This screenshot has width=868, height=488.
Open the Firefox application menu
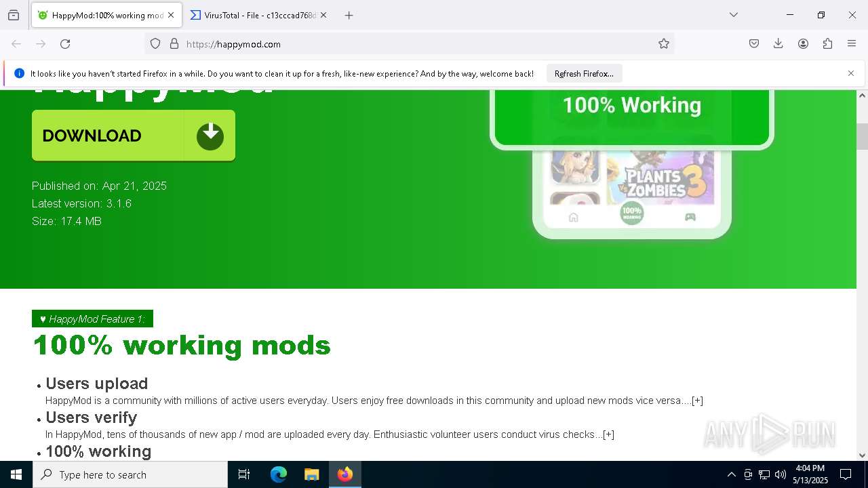(x=852, y=44)
